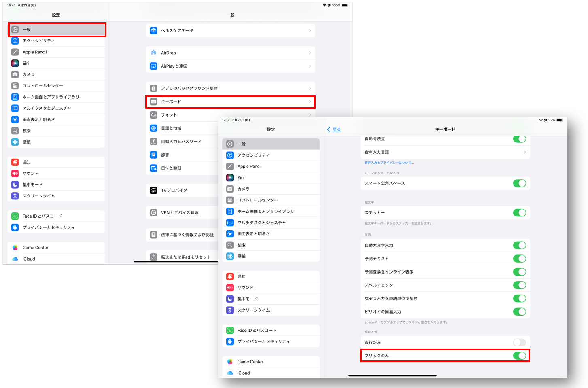This screenshot has width=588, height=388.
Task: Tap サウンド icon in back window
Action: pos(15,174)
